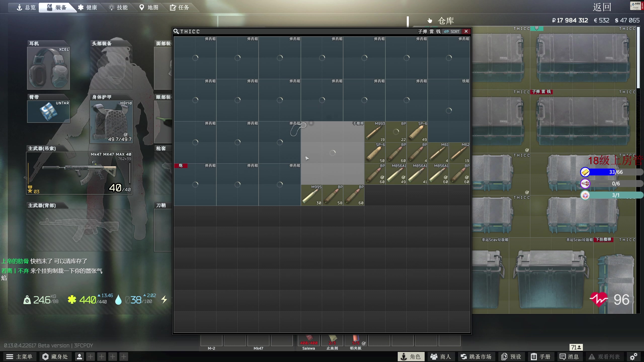Switch to the 任务 tasks tab
Image resolution: width=644 pixels, height=362 pixels.
(x=180, y=8)
